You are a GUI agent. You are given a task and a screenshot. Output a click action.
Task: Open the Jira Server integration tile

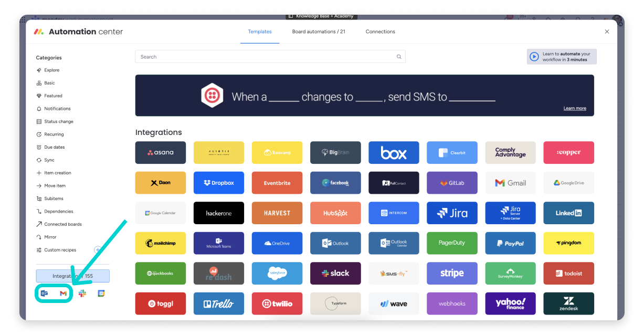click(x=511, y=213)
